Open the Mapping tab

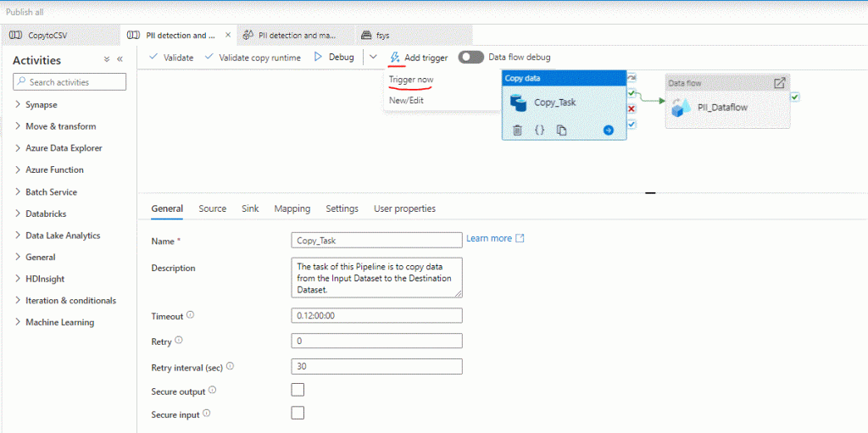click(x=292, y=208)
